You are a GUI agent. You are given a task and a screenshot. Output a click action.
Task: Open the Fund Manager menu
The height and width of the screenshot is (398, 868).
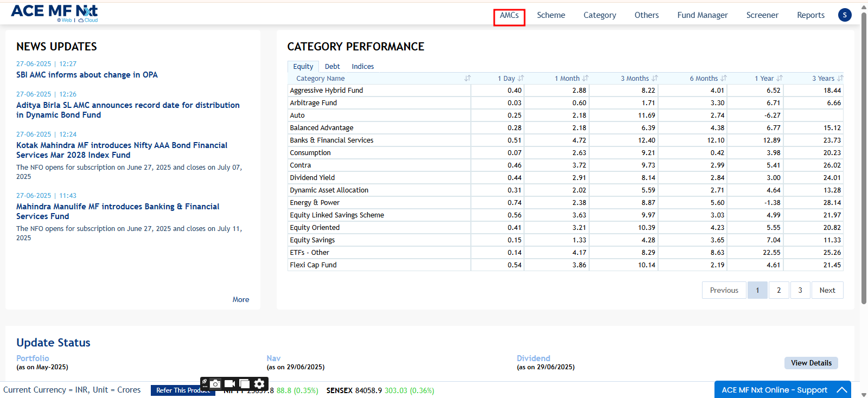[x=702, y=15]
